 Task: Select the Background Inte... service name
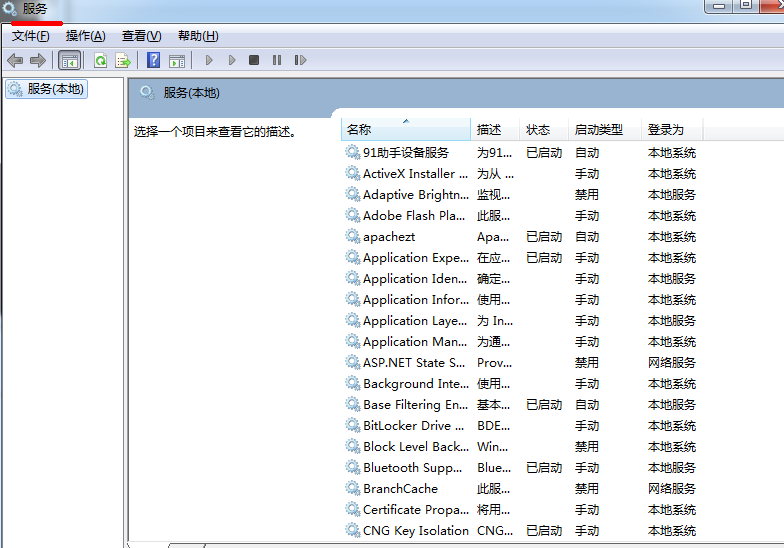point(416,384)
